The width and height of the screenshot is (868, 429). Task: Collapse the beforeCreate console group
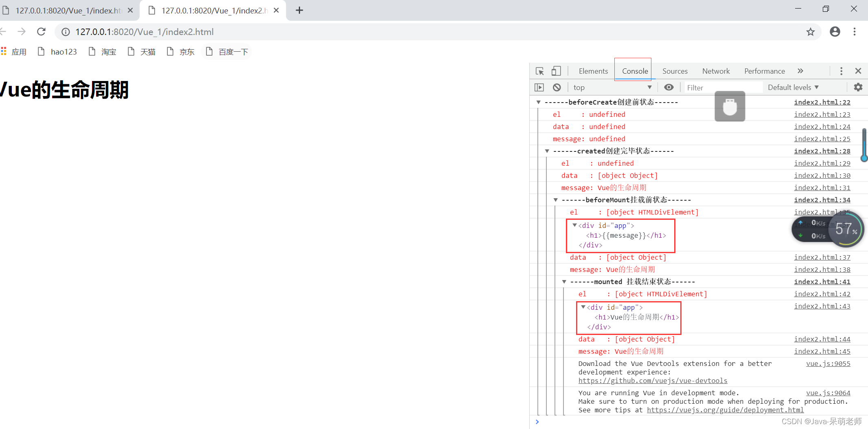(539, 102)
